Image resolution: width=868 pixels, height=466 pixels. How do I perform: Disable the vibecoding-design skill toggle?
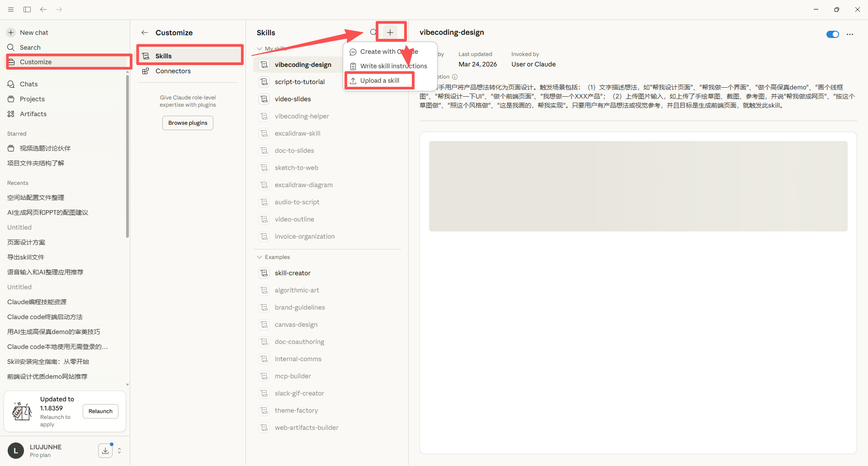click(832, 34)
